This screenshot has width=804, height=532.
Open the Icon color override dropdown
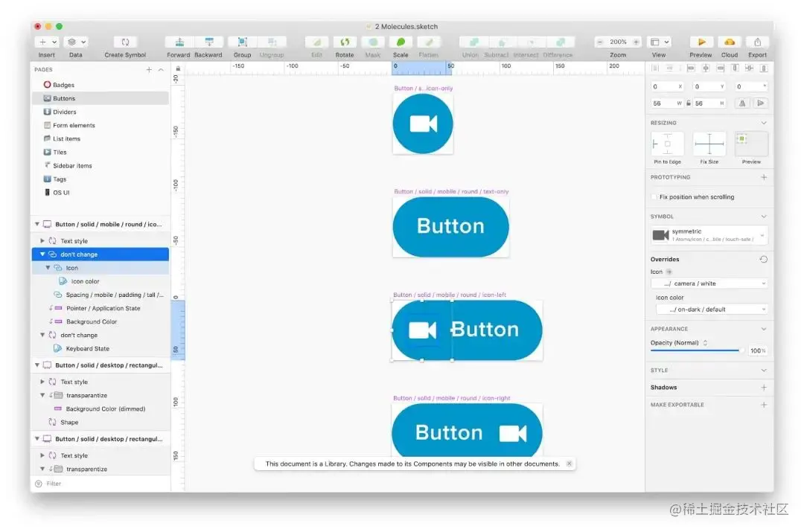712,310
